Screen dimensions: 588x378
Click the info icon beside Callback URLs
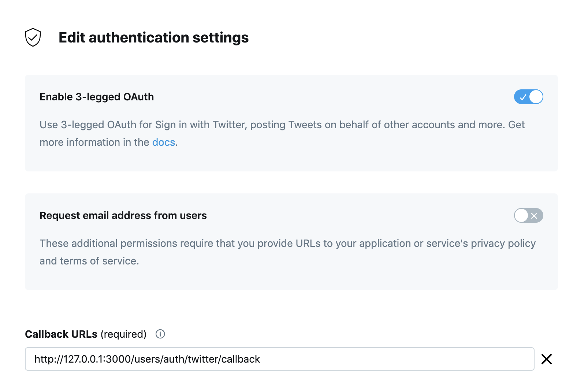160,334
